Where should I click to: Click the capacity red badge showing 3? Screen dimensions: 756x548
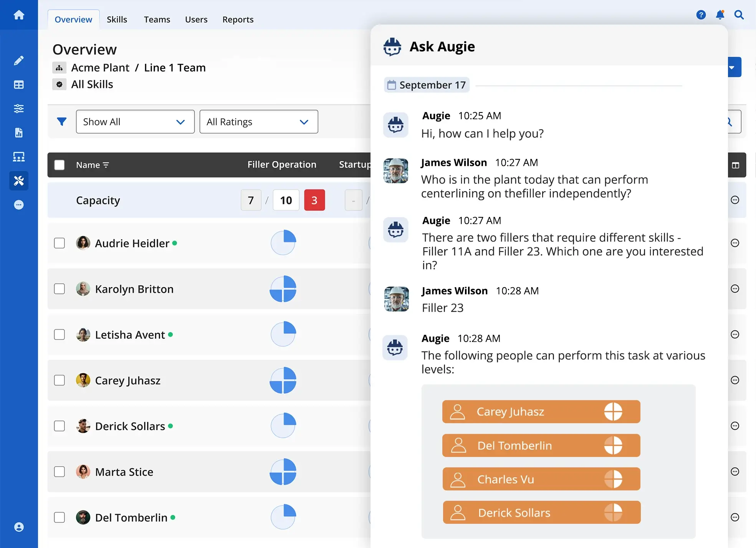tap(314, 200)
